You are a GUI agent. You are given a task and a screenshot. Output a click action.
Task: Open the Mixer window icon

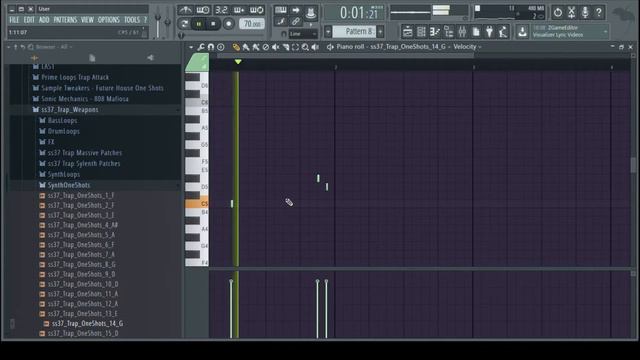click(462, 32)
